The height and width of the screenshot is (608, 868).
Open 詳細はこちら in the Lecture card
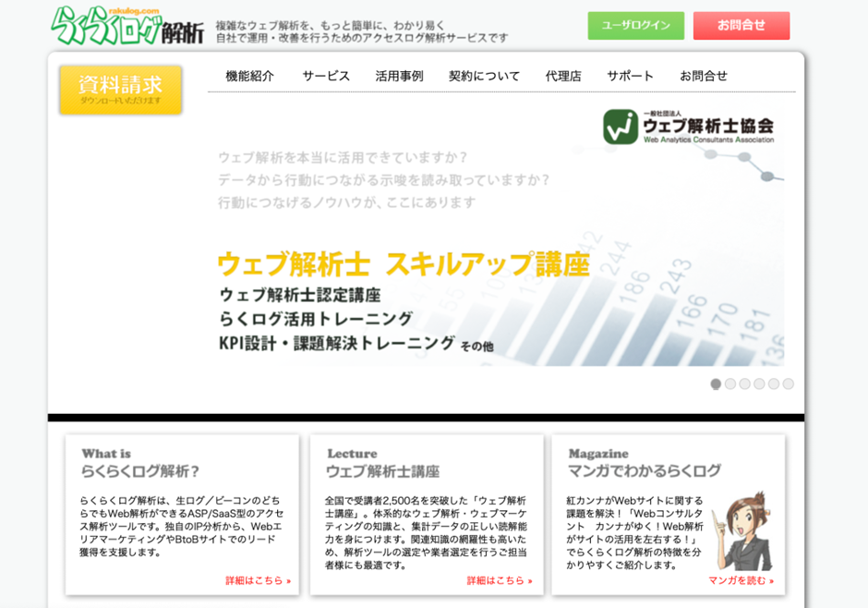500,580
